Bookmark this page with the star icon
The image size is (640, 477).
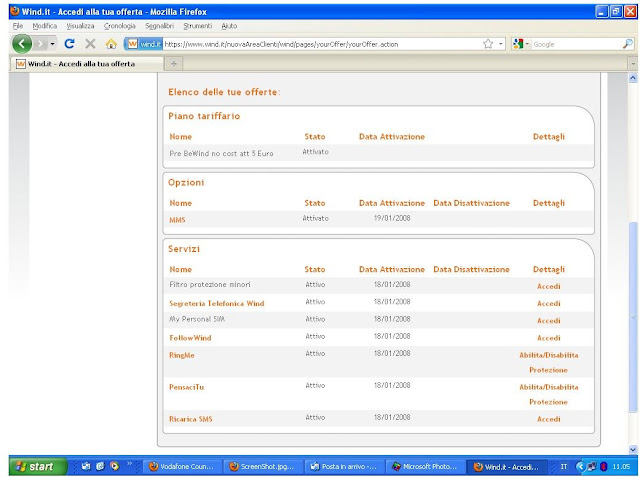(x=488, y=44)
